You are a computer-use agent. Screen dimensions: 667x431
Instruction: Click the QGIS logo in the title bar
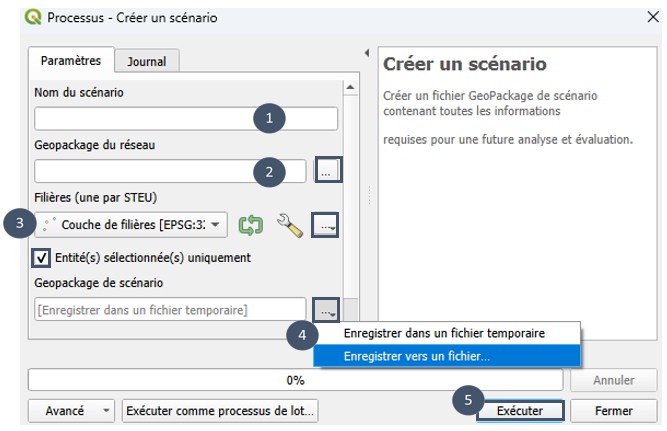pos(33,17)
